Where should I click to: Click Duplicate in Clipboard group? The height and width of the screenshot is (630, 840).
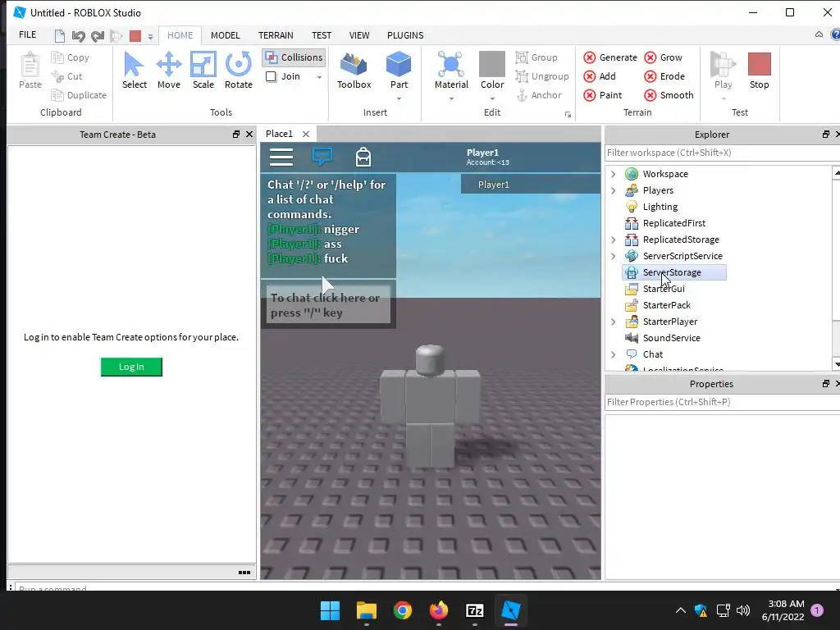tap(79, 95)
